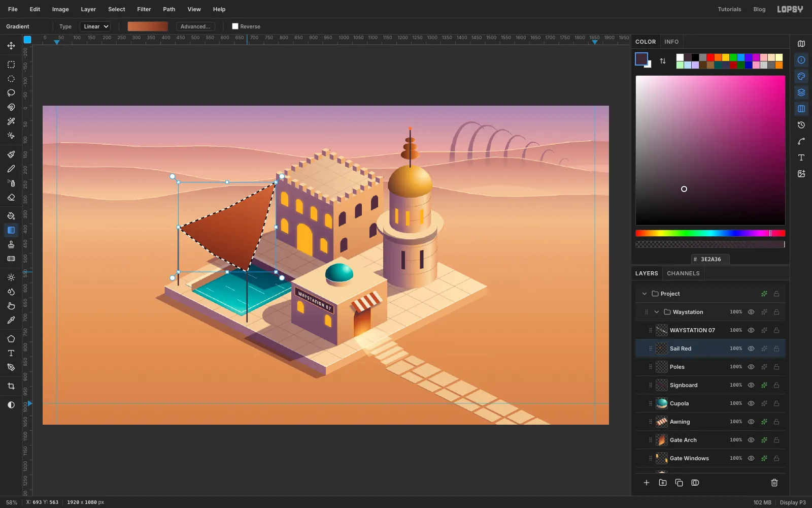Open the History panel icon

801,125
